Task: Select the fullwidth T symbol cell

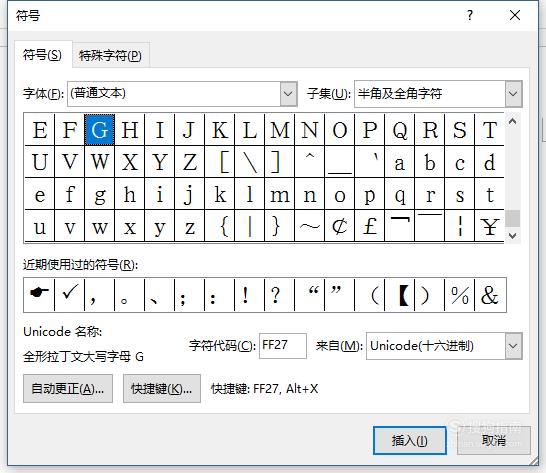Action: pyautogui.click(x=490, y=130)
